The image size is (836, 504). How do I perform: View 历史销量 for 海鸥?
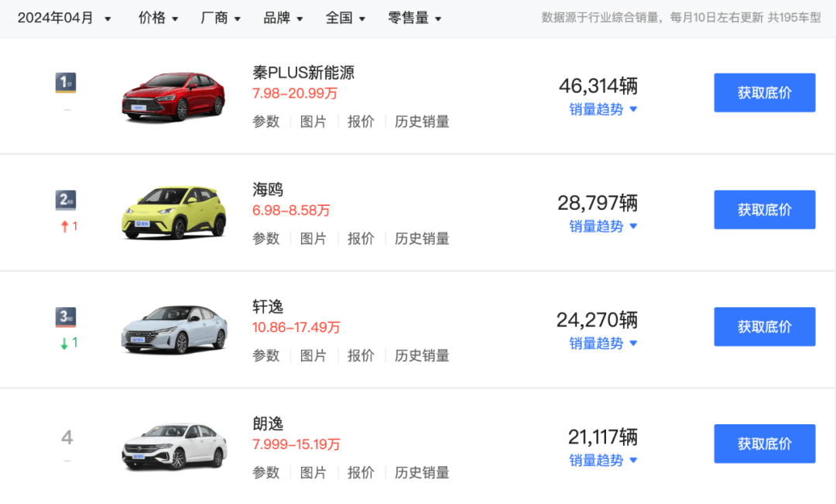422,238
